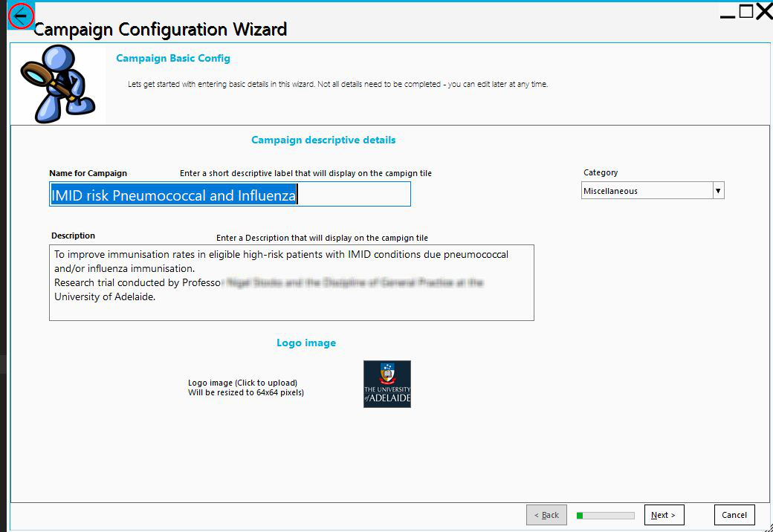
Task: Open the Miscellaneous category combo box
Action: point(647,191)
